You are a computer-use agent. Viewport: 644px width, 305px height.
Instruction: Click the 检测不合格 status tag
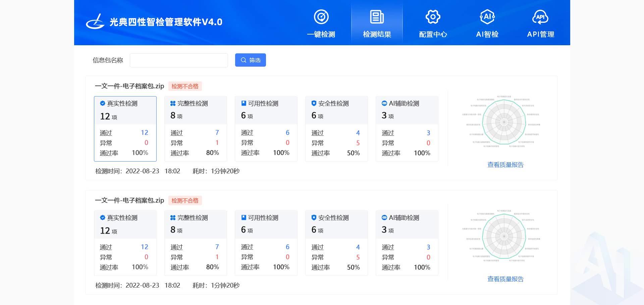[185, 86]
